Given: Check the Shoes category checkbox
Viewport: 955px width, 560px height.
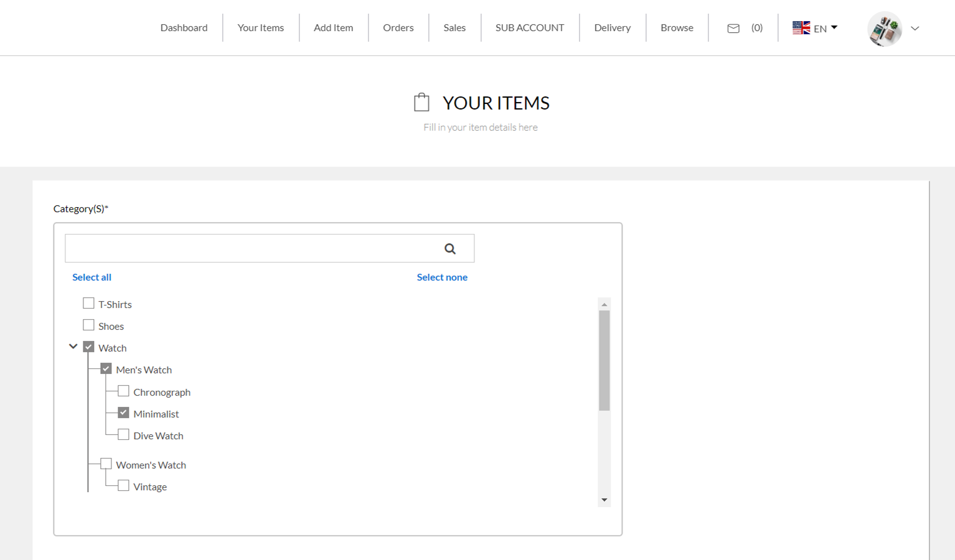Looking at the screenshot, I should click(x=88, y=325).
